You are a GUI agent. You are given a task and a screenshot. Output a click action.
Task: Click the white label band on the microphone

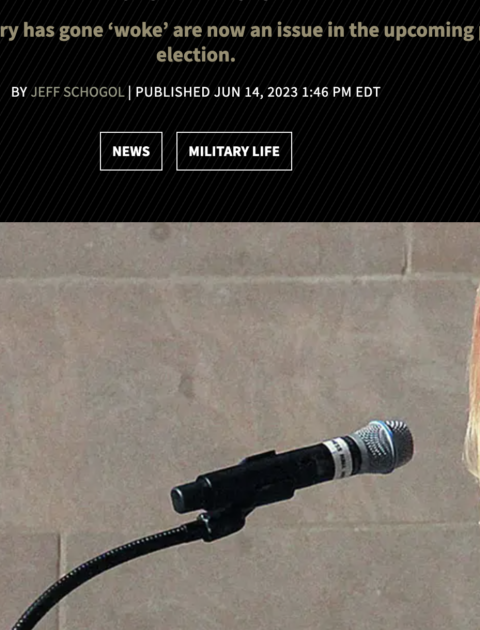(x=335, y=459)
